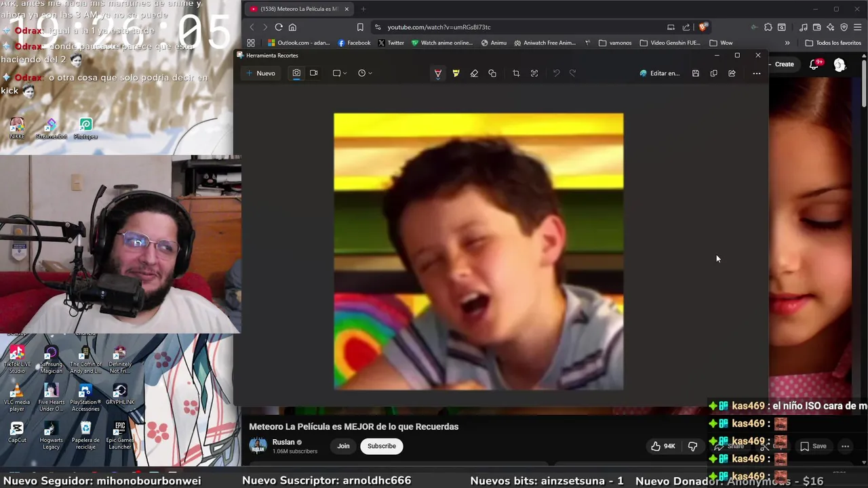Click the captured boy image in Snipping Tool

point(479,251)
